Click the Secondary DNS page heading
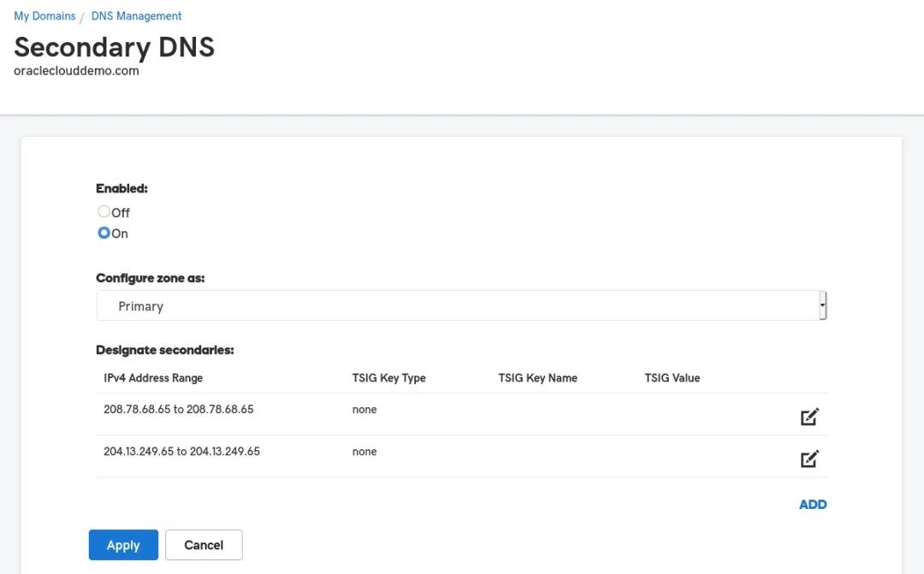 (114, 46)
